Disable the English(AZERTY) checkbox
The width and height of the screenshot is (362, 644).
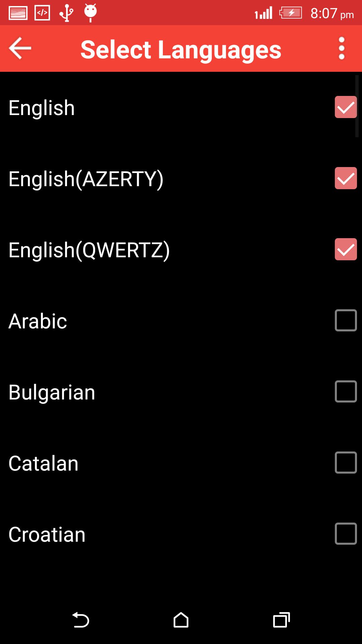click(x=346, y=178)
